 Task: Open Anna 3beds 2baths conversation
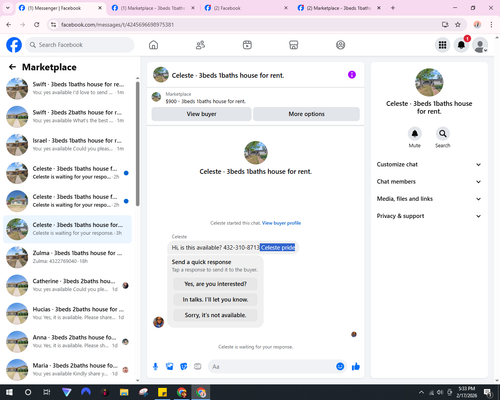point(67,341)
